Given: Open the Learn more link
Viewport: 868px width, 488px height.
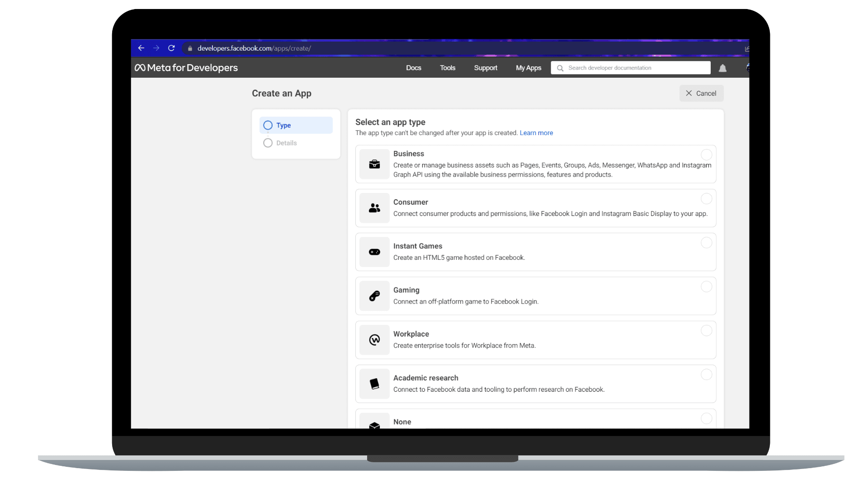Looking at the screenshot, I should 536,133.
